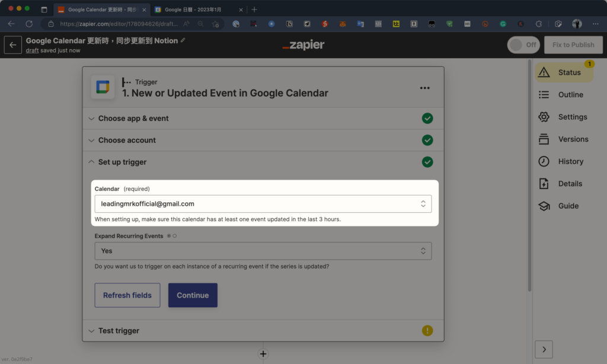Edit the Zap name with the pencil icon
The height and width of the screenshot is (364, 607).
183,40
